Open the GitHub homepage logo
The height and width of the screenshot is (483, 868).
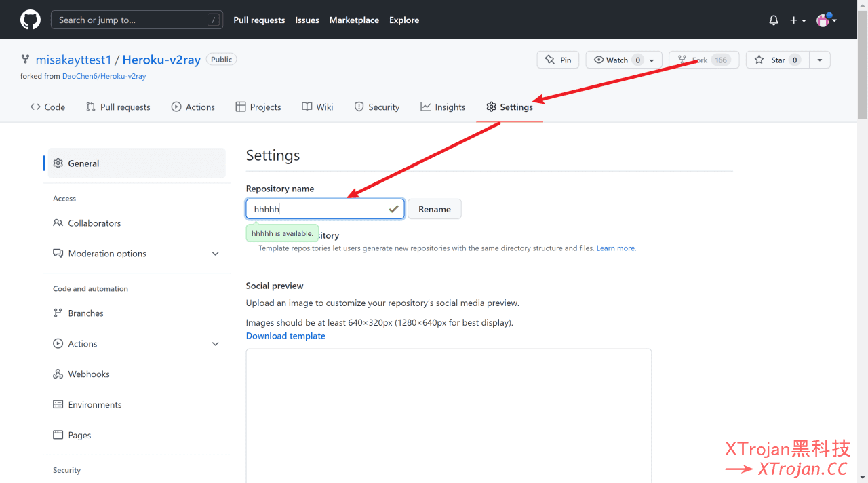coord(31,20)
